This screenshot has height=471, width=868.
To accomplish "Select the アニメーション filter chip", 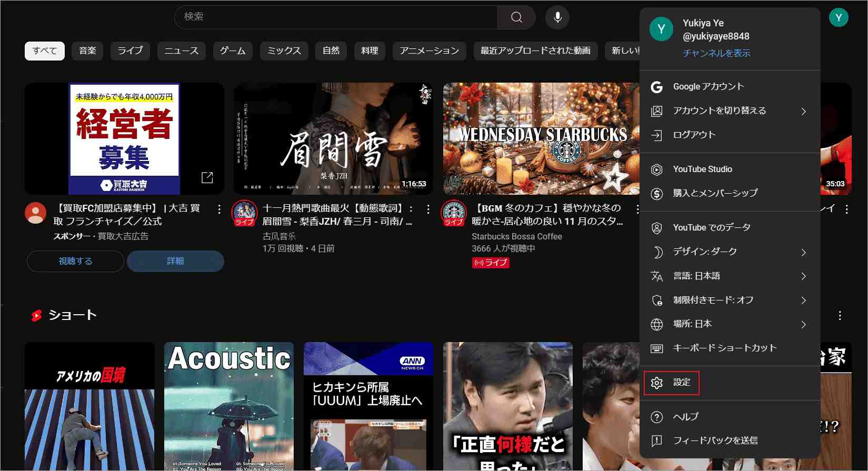I will coord(430,51).
